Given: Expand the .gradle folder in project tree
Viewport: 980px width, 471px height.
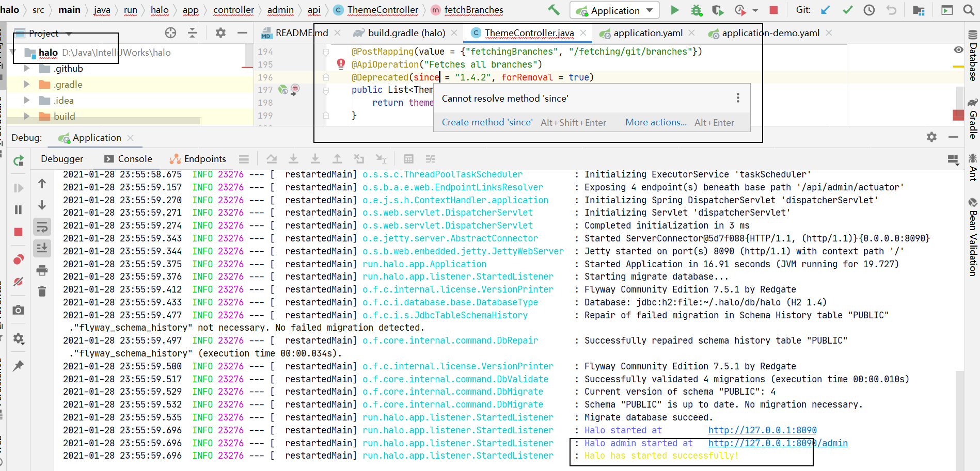Looking at the screenshot, I should pos(26,84).
